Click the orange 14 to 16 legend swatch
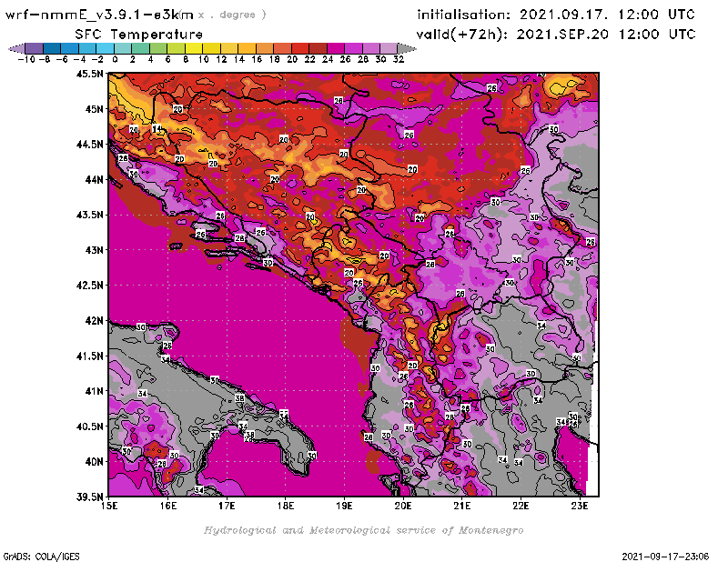 coord(247,49)
